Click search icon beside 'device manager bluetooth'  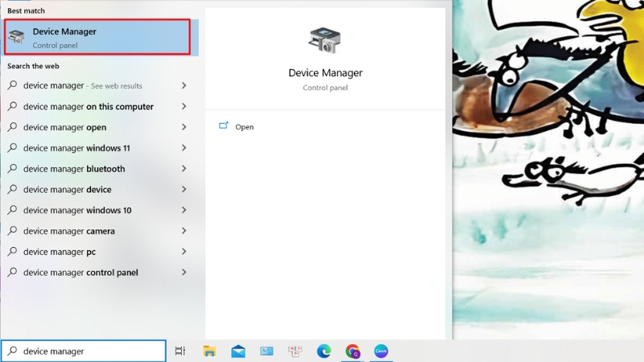[12, 168]
